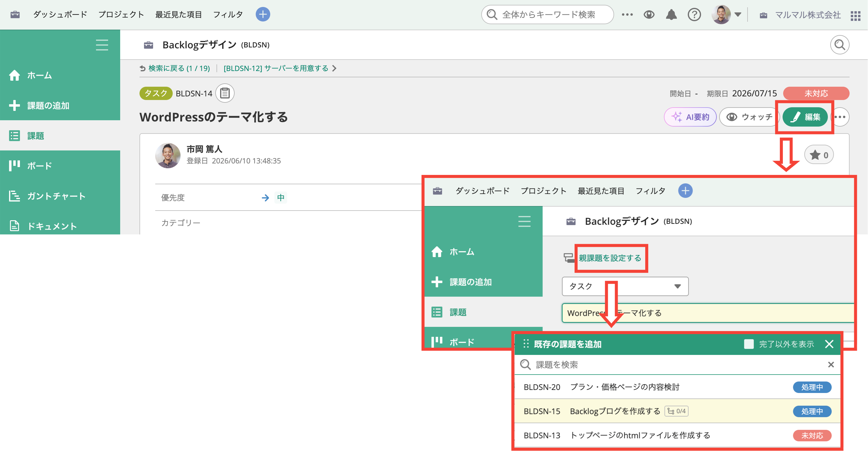Click the hamburger icon in inset sidebar
The image size is (868, 451).
[x=524, y=221]
